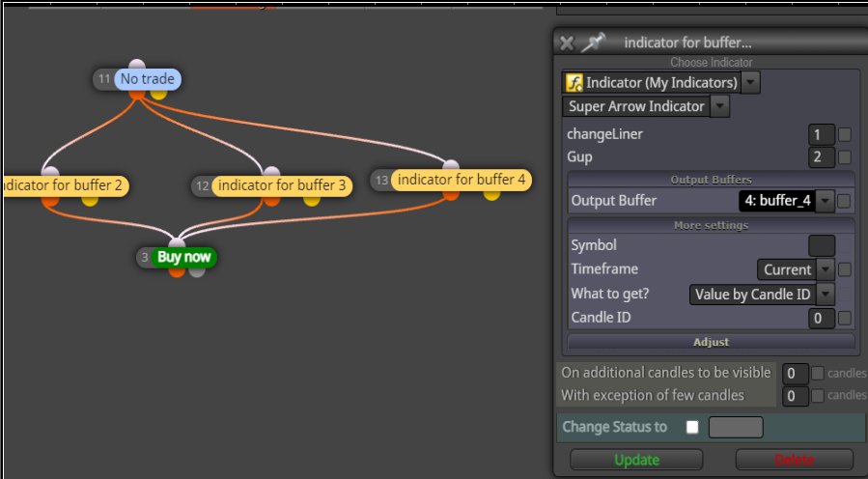
Task: Open the Timeframe Current dropdown
Action: tap(795, 269)
